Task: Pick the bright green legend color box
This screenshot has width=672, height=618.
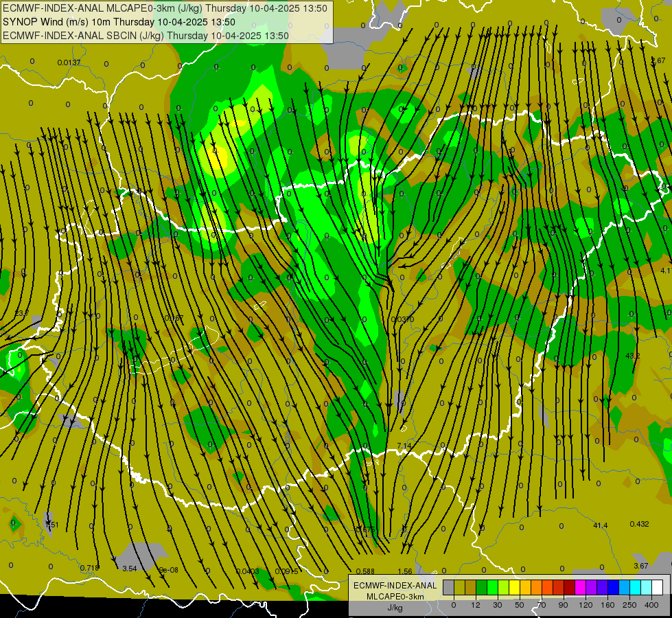Action: point(493,587)
